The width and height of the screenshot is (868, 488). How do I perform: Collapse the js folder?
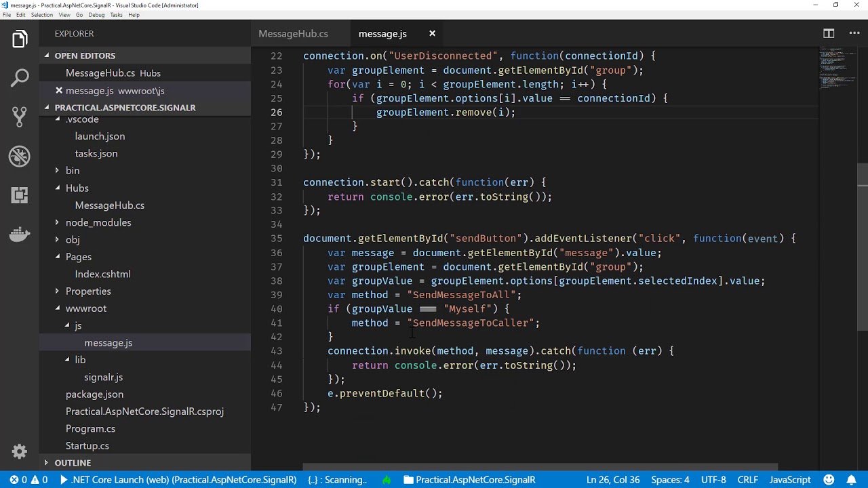[x=78, y=325]
